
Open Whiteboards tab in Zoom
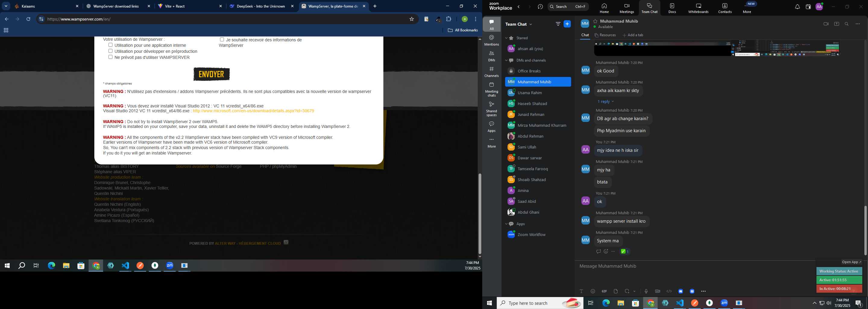[698, 8]
